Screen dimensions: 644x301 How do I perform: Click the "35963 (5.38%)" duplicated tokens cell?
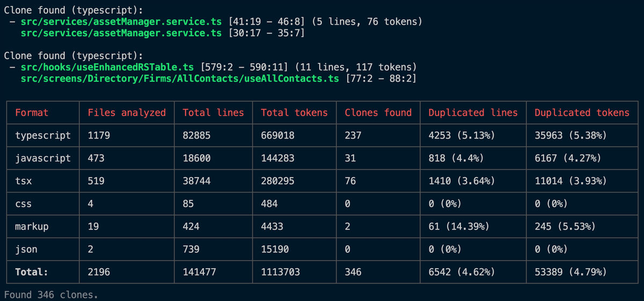(570, 135)
